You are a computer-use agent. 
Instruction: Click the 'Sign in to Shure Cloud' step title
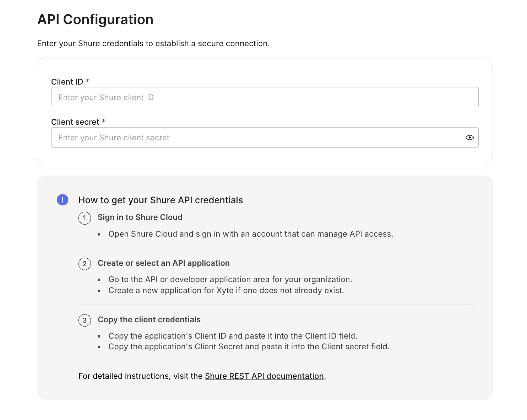[x=140, y=217]
